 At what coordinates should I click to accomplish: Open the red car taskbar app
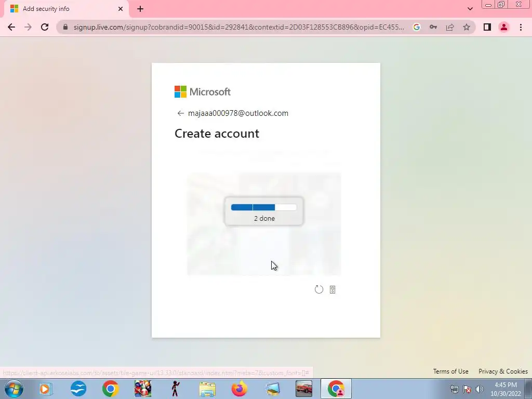click(303, 389)
